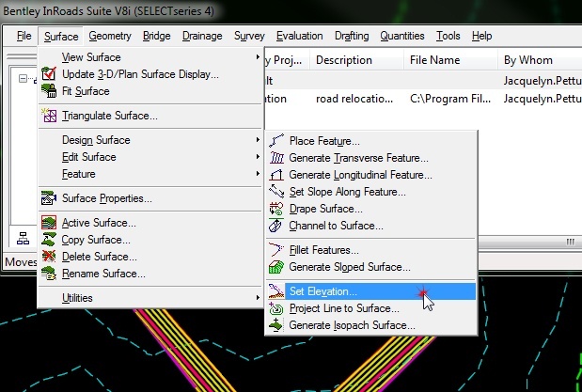Click the hierarchy tab icon at the panel bottom
The image size is (582, 392).
(23, 239)
